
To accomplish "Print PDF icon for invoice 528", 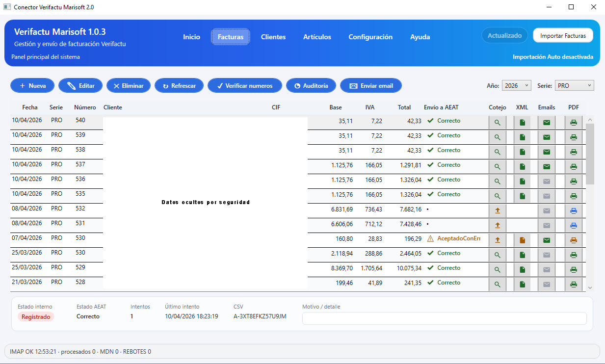I will [x=574, y=285].
